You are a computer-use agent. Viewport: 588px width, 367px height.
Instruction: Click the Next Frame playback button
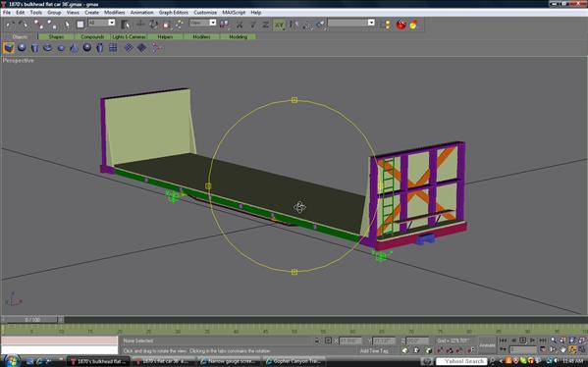532,341
